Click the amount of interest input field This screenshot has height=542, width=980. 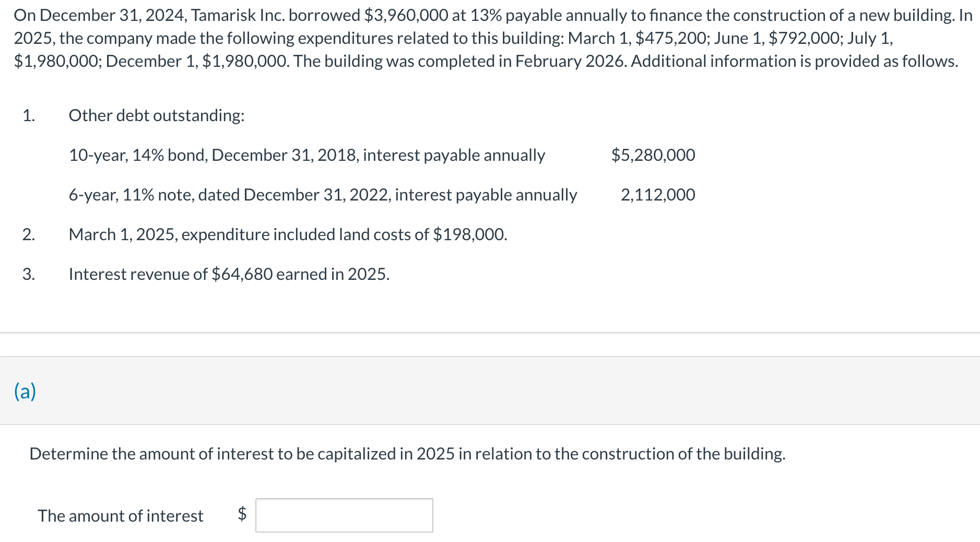pos(344,515)
